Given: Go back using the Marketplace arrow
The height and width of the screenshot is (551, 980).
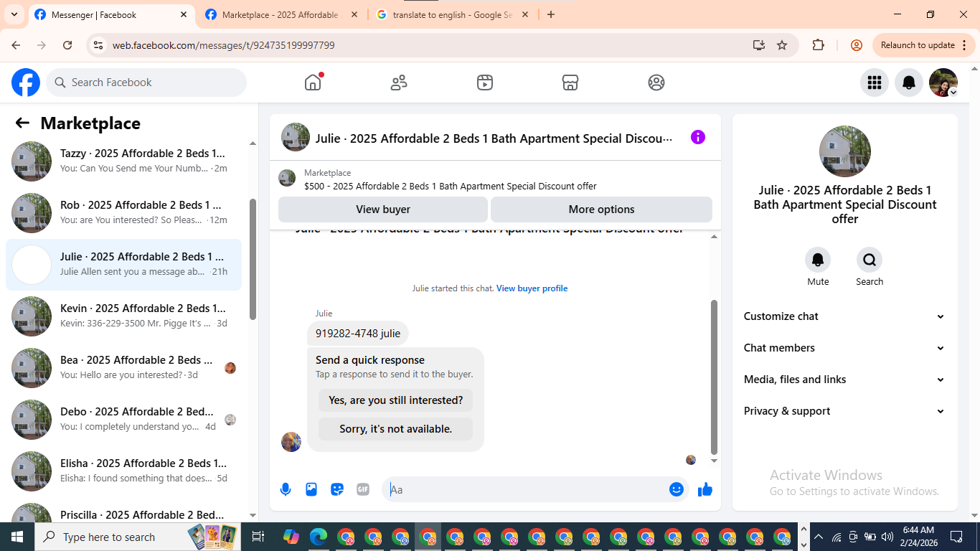Looking at the screenshot, I should pos(22,123).
